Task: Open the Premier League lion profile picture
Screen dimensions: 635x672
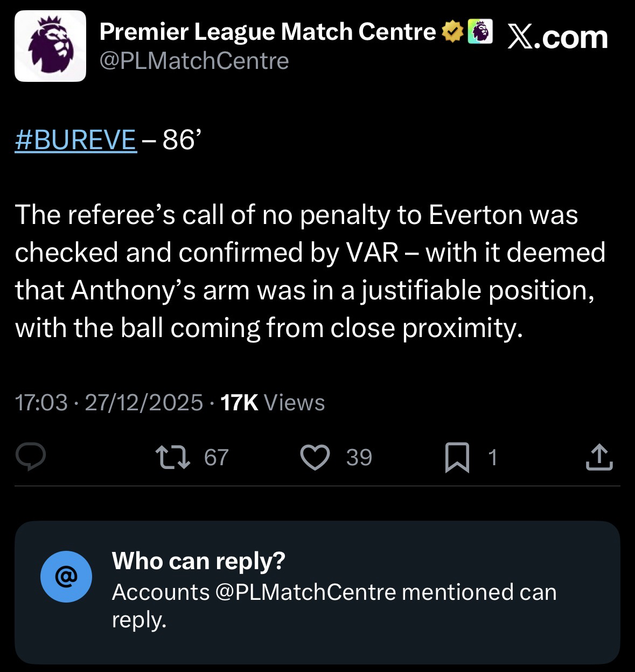Action: pyautogui.click(x=50, y=46)
